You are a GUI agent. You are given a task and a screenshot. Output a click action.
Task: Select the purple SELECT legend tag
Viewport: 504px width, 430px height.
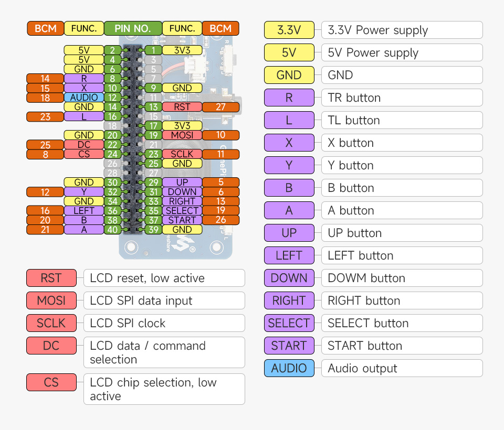[x=289, y=323]
